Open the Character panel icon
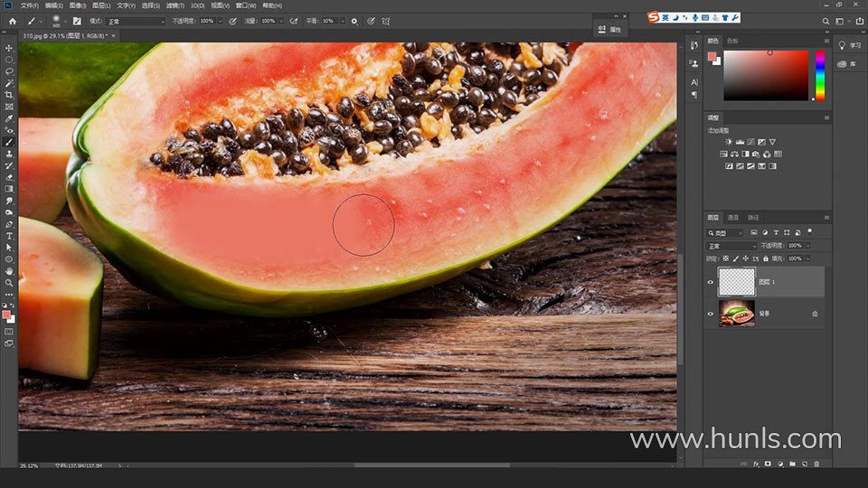This screenshot has height=488, width=868. (694, 82)
